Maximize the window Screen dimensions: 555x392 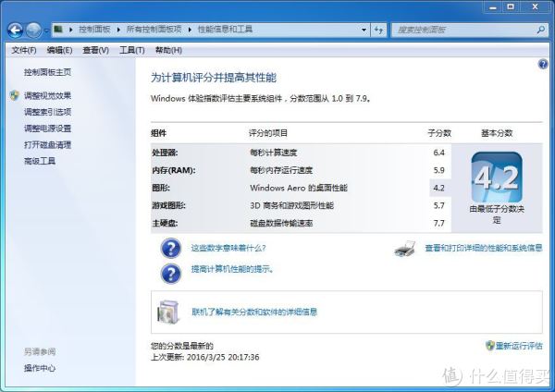click(511, 7)
